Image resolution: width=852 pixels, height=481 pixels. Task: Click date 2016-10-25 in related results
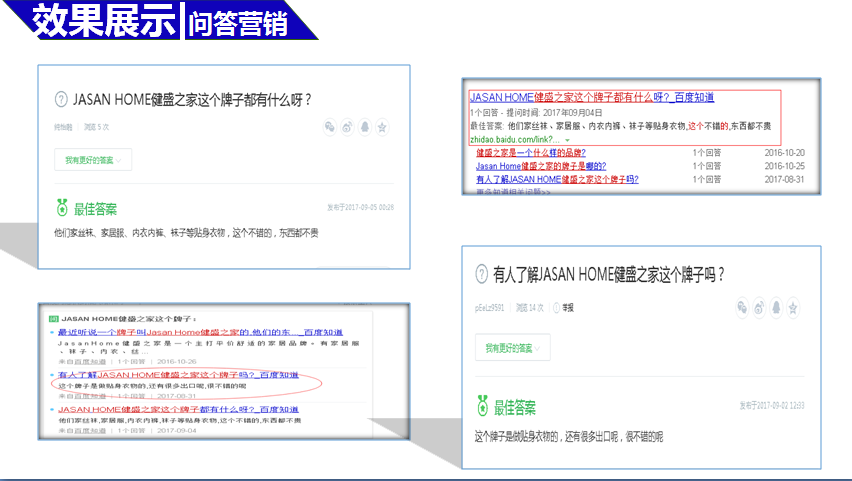(785, 166)
